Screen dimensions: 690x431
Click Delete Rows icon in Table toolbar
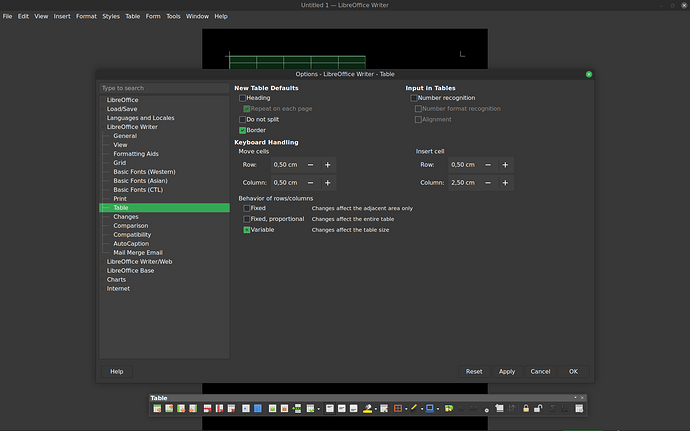[207, 409]
